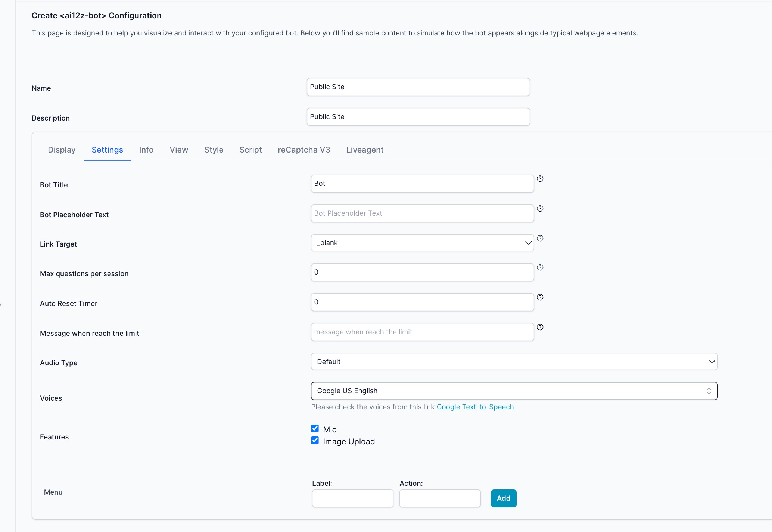Screen dimensions: 772x532
Task: Open the Voices Google US English selector
Action: click(x=514, y=391)
